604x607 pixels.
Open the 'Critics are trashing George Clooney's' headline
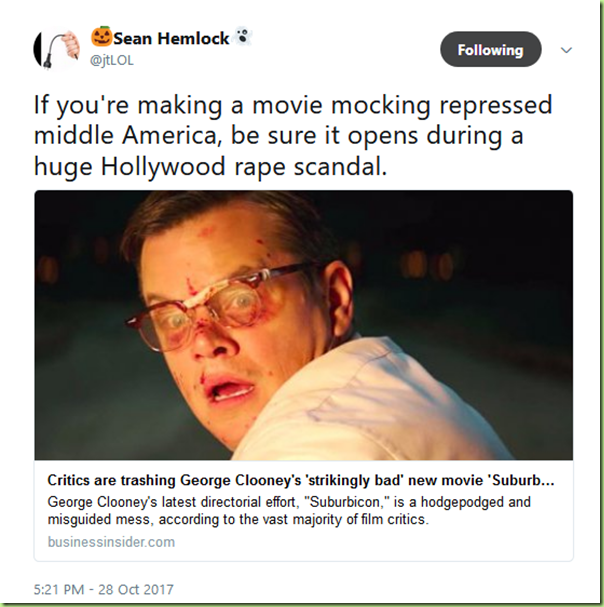(301, 480)
